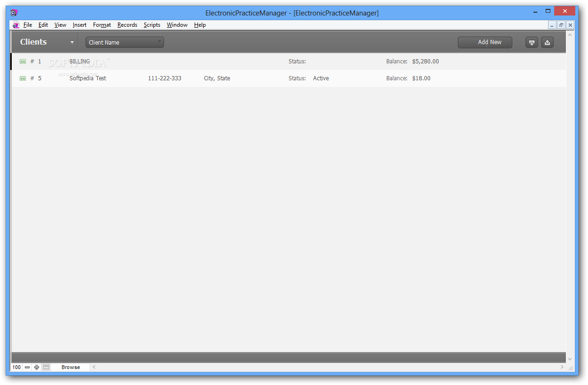This screenshot has height=385, width=588.
Task: Open the View menu
Action: pos(60,25)
